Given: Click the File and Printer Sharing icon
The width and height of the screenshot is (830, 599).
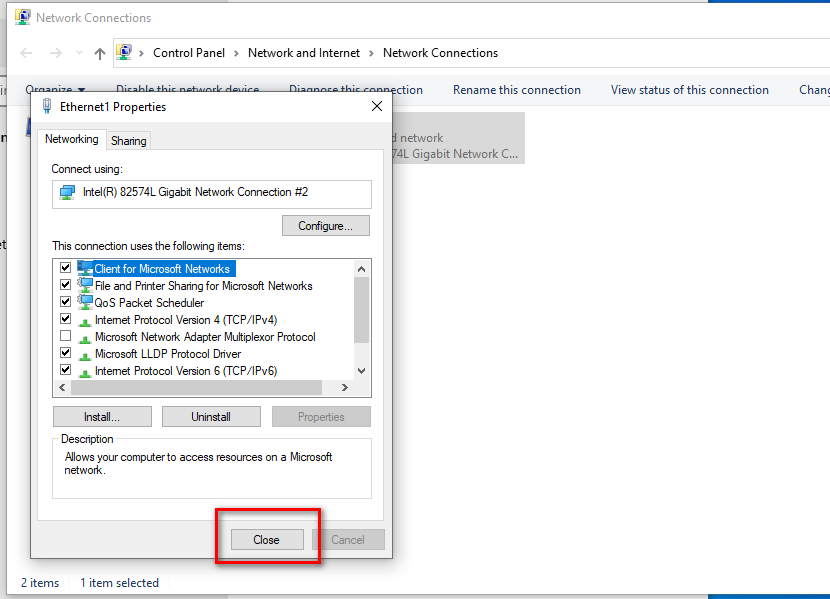Looking at the screenshot, I should pos(85,285).
